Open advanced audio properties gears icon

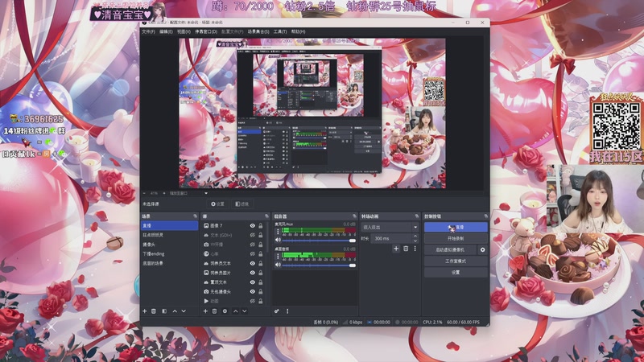[x=277, y=311]
